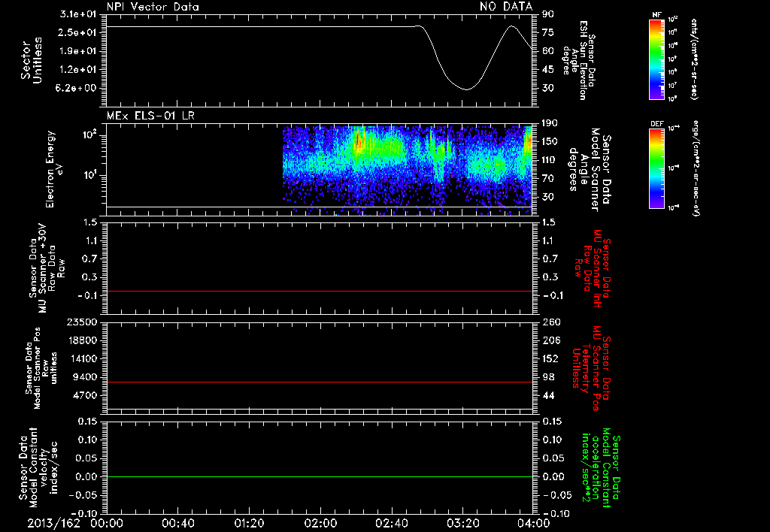Click the 02:40 time axis label
Viewport: 770px width, 532px height.
[x=391, y=523]
